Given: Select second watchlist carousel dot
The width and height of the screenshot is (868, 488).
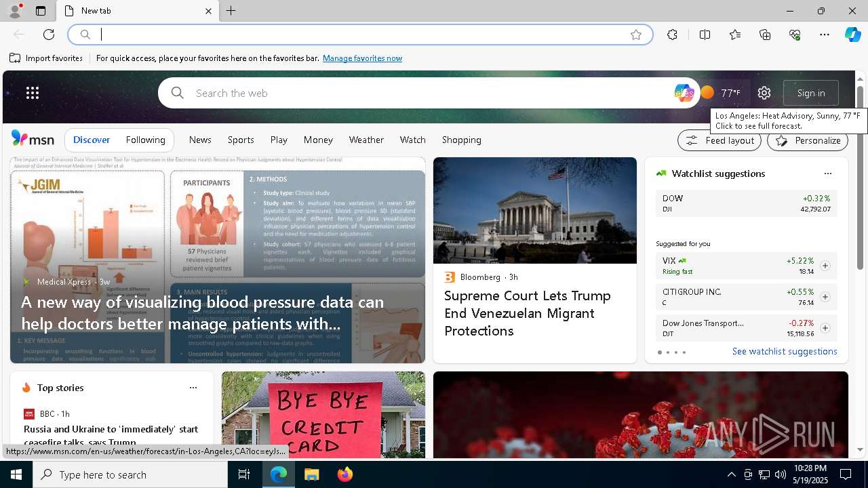Looking at the screenshot, I should click(x=667, y=352).
